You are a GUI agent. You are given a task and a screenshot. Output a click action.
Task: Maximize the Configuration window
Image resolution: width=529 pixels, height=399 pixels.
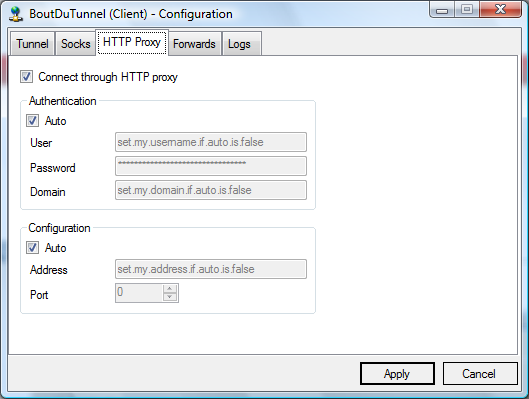point(467,9)
